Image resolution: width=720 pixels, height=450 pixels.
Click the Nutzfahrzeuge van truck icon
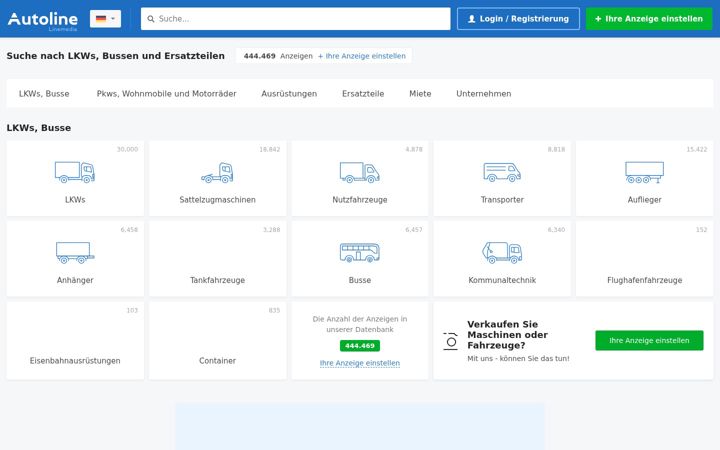(360, 172)
